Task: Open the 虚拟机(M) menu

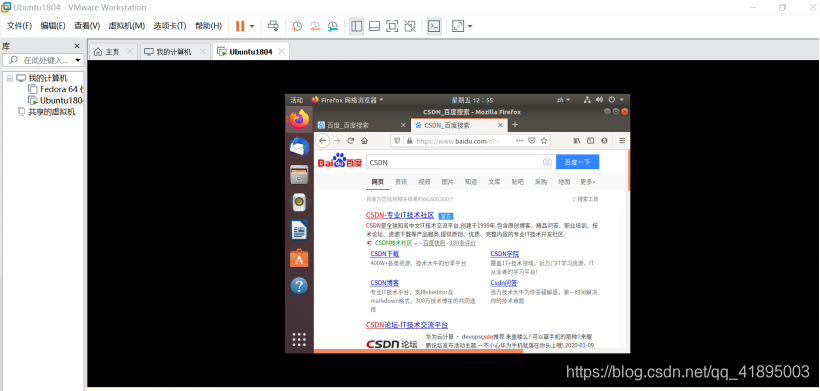Action: pos(127,26)
